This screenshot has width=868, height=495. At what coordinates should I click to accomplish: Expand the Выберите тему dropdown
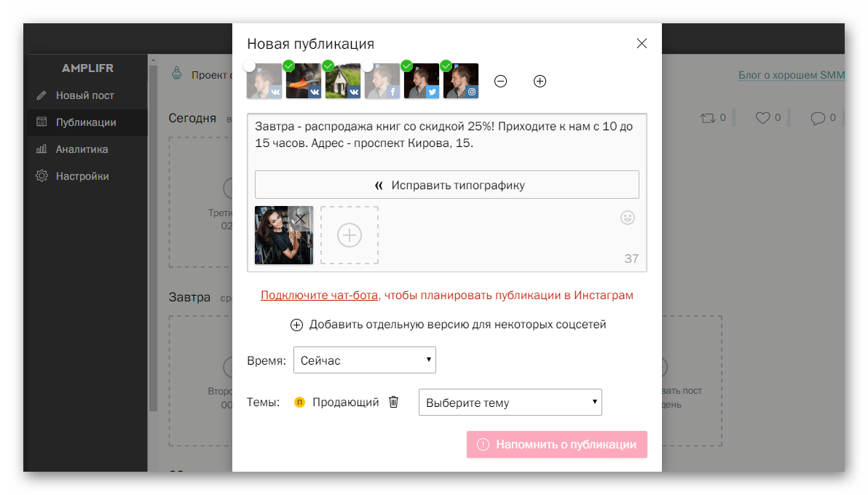click(x=510, y=403)
